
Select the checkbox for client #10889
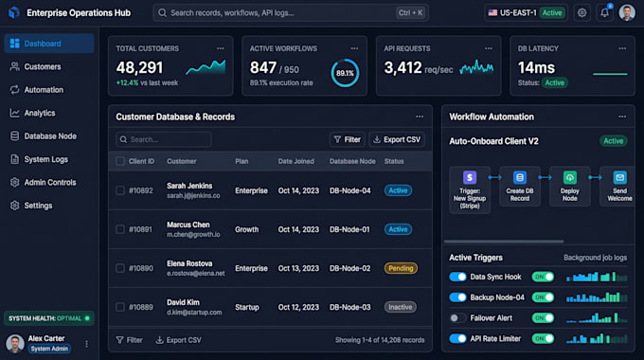(120, 307)
